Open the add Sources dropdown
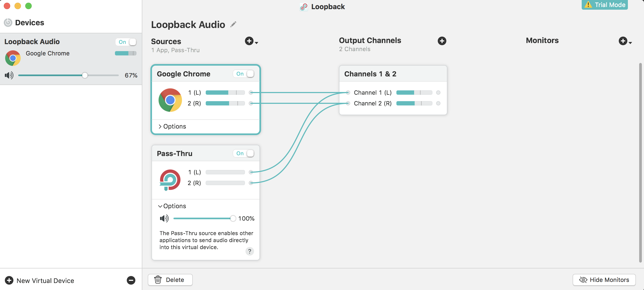 [x=251, y=41]
